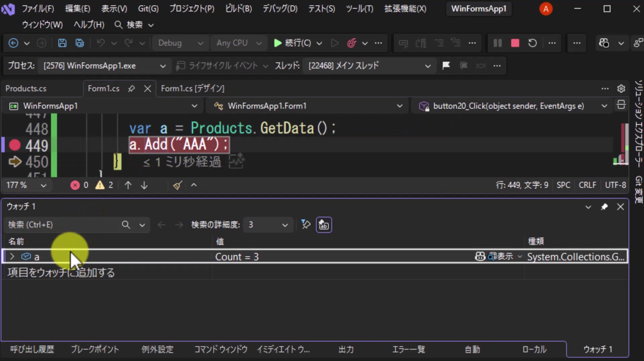Open the ファイル(F) menu
644x361 pixels.
click(x=38, y=9)
